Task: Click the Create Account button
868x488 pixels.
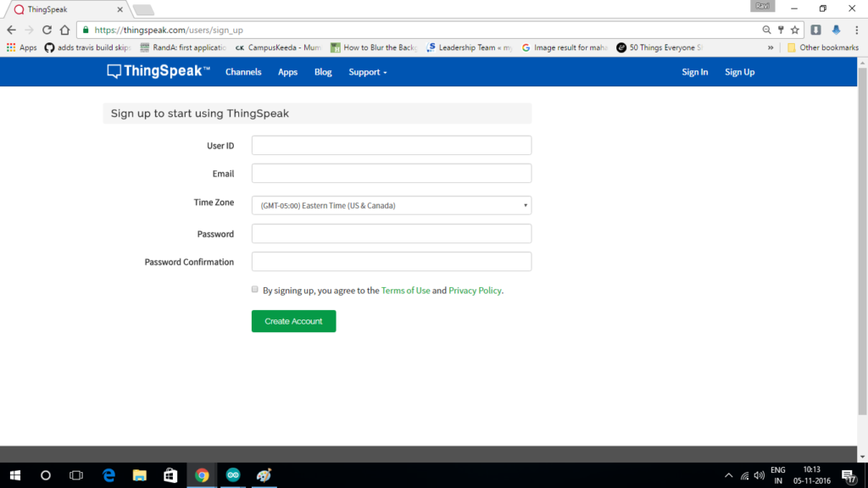Action: (293, 321)
